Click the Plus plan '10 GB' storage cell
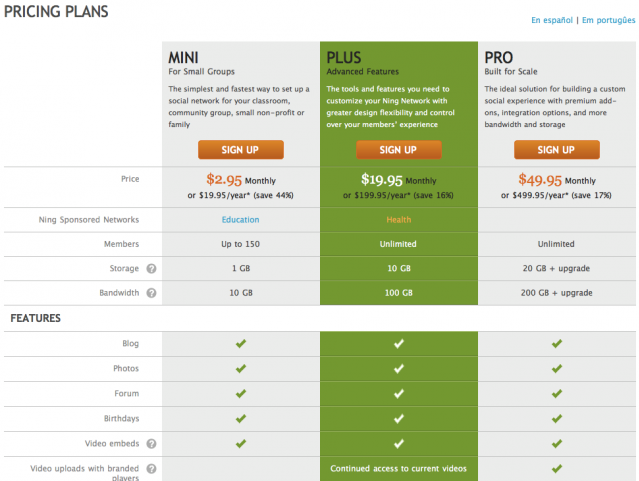 (x=399, y=269)
